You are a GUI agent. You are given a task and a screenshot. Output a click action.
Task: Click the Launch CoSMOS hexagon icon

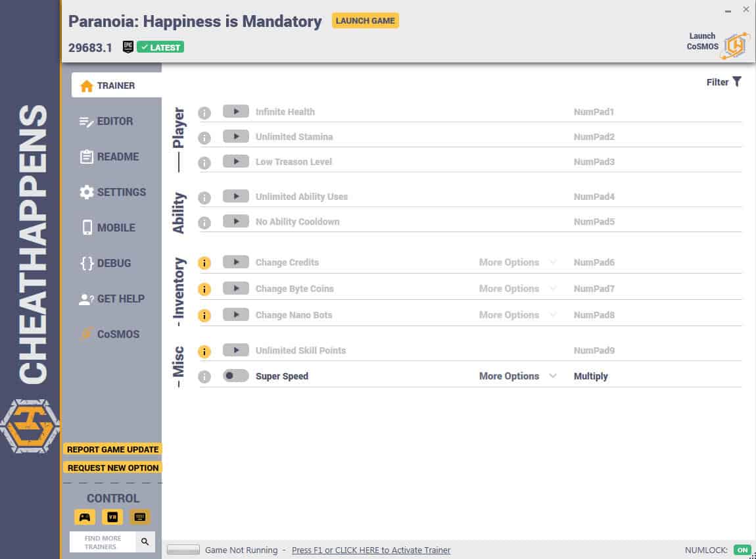click(735, 45)
